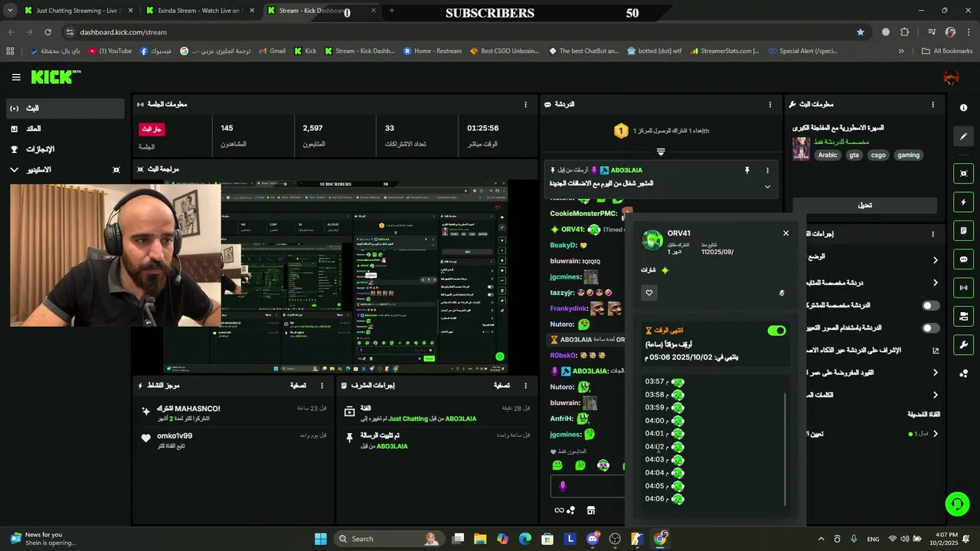The height and width of the screenshot is (551, 980).
Task: Click the chat bubble icon in right rail
Action: point(964,259)
